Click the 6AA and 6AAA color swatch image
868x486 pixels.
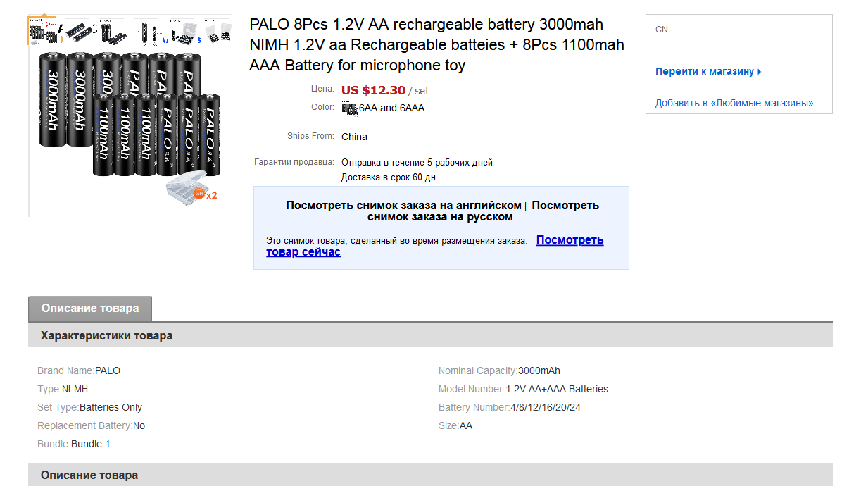[x=350, y=108]
